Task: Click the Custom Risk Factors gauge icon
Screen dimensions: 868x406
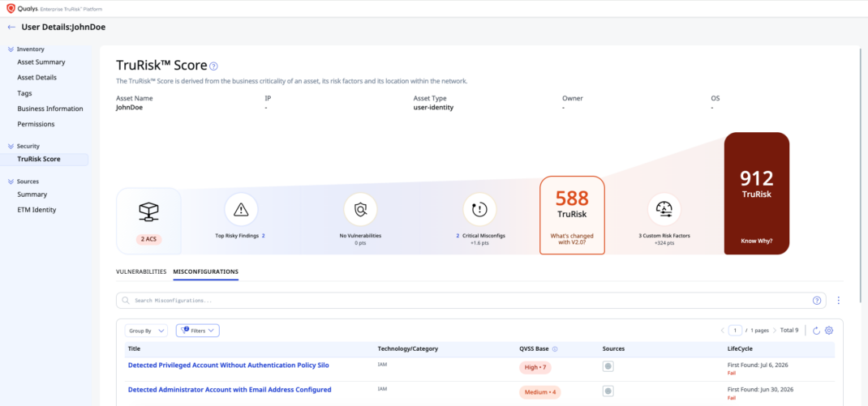Action: (x=664, y=209)
